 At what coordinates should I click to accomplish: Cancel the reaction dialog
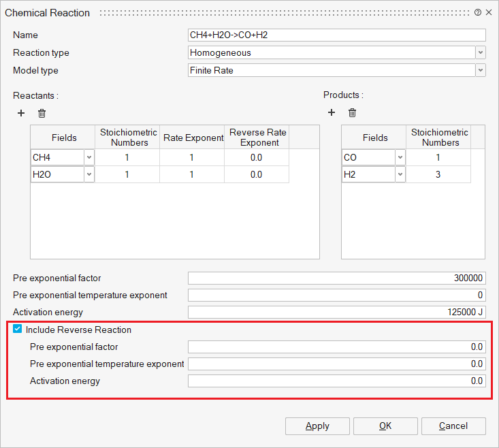point(453,426)
